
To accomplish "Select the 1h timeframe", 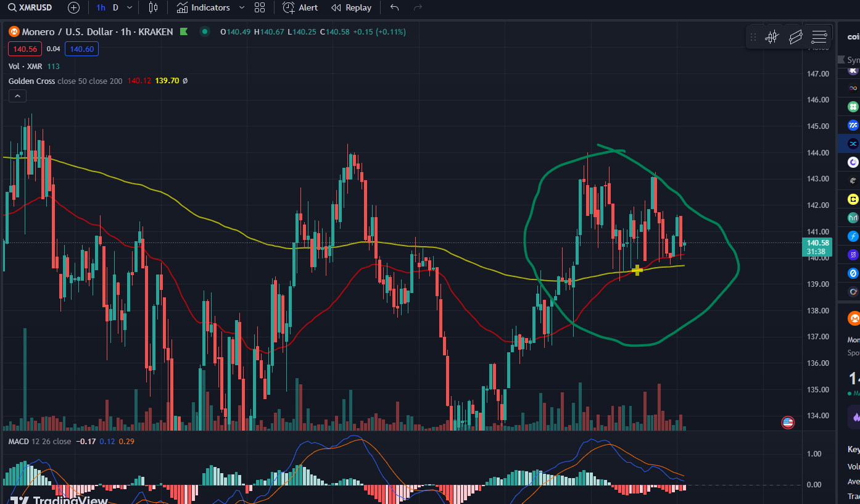I will click(x=101, y=7).
